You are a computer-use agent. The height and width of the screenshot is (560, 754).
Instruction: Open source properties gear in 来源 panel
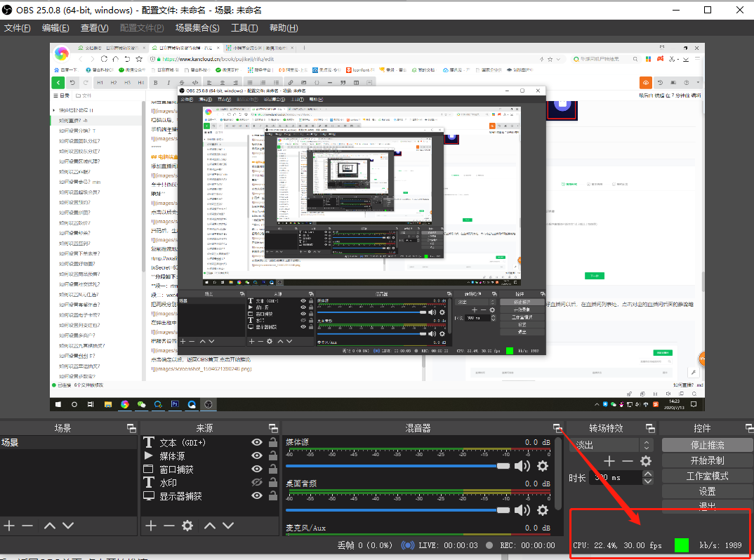click(x=187, y=526)
